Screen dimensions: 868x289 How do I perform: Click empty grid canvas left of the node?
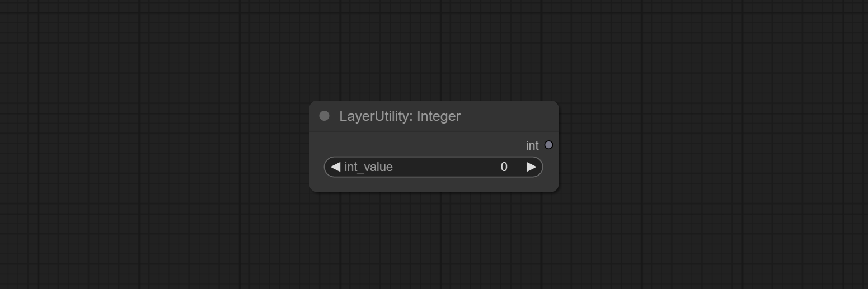point(157,145)
